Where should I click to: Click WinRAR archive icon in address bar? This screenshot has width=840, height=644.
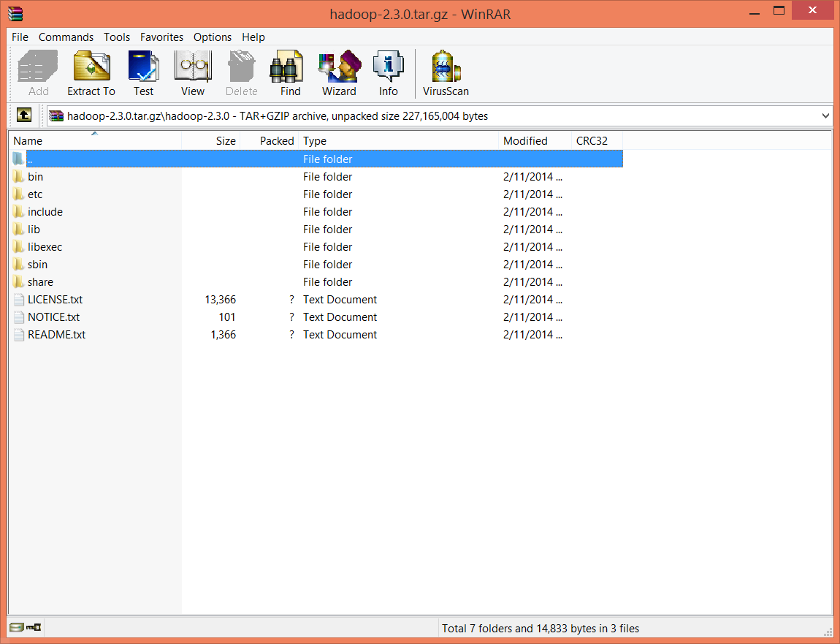[x=56, y=115]
